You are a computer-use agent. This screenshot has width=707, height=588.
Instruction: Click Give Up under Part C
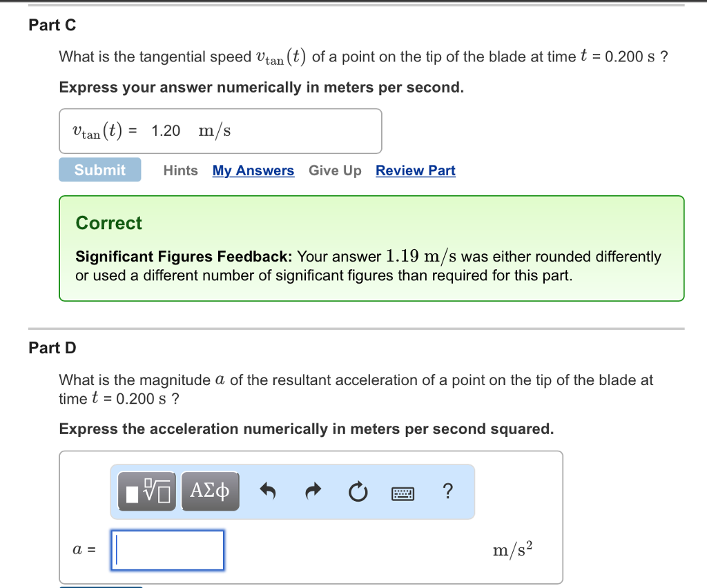click(335, 170)
